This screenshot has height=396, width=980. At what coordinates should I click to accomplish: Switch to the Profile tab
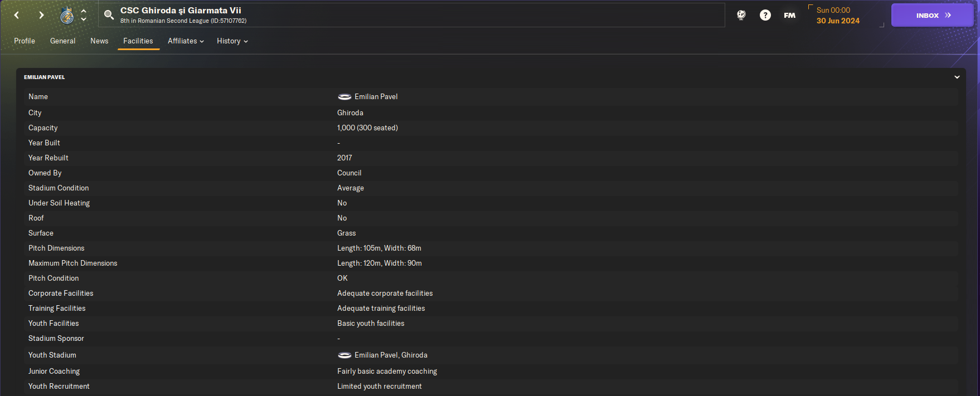point(25,41)
